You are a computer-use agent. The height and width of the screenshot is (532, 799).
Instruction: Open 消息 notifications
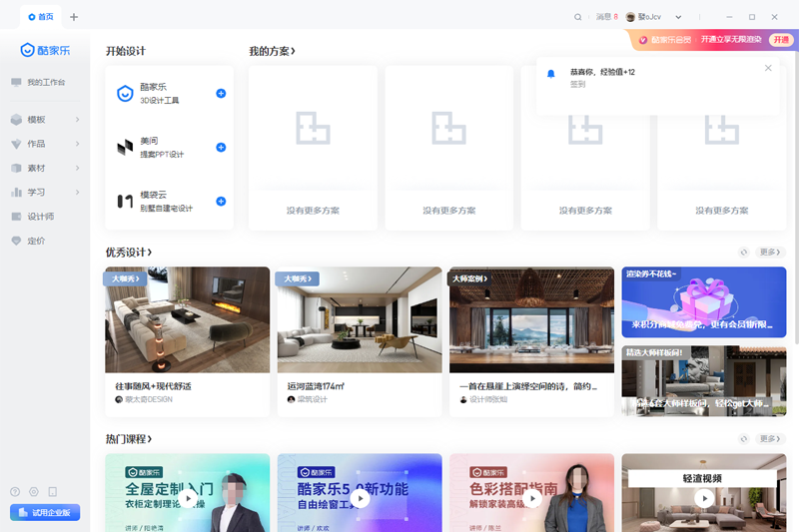(607, 17)
